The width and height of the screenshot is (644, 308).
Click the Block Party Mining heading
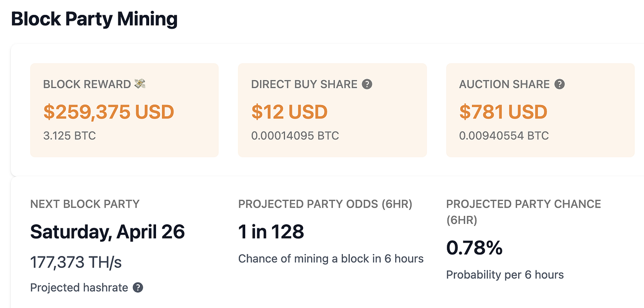[x=94, y=19]
